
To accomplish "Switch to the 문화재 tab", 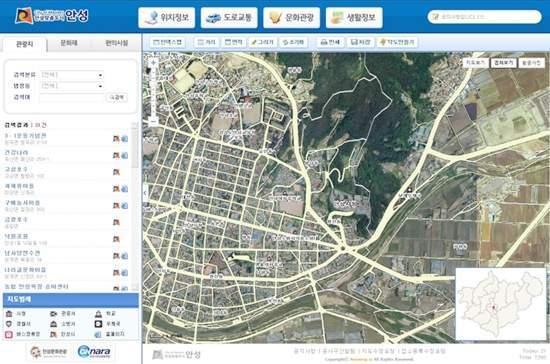I will pyautogui.click(x=69, y=43).
